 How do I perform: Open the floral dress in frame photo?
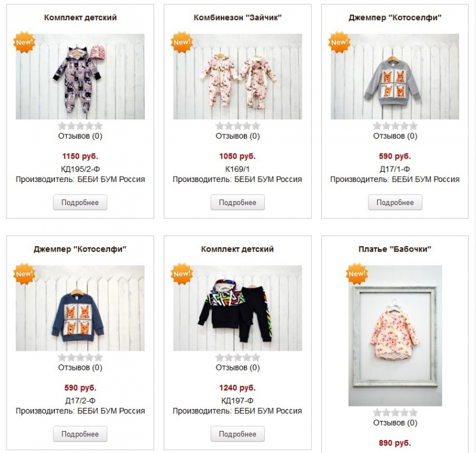click(395, 336)
